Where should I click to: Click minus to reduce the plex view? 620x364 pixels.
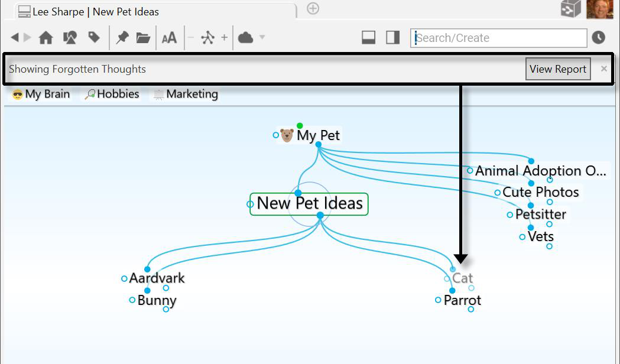[190, 38]
